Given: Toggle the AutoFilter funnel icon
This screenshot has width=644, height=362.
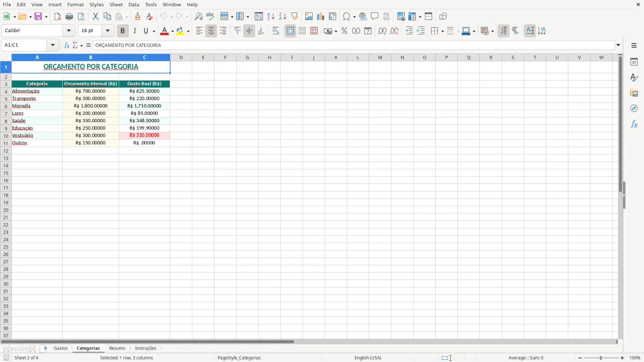Looking at the screenshot, I should [x=295, y=17].
